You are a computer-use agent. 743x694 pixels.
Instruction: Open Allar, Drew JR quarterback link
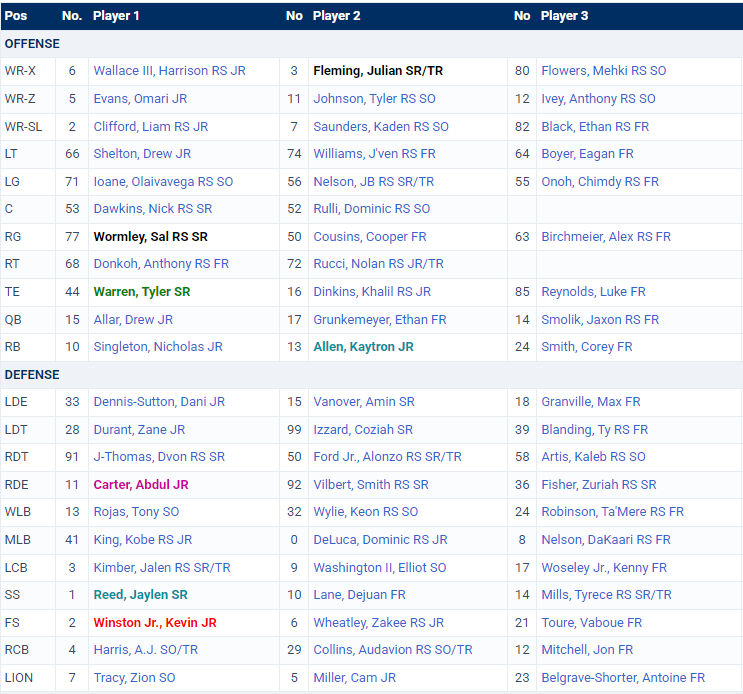[133, 320]
